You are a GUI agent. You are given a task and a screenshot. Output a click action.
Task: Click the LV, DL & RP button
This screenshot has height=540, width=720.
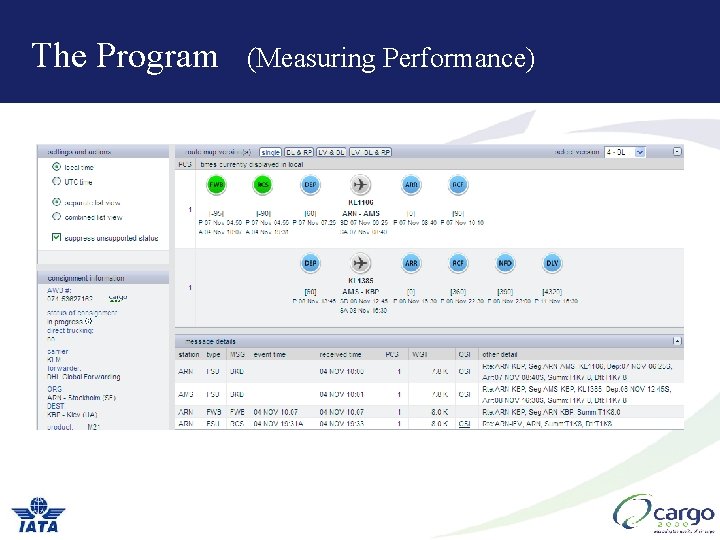click(x=370, y=152)
